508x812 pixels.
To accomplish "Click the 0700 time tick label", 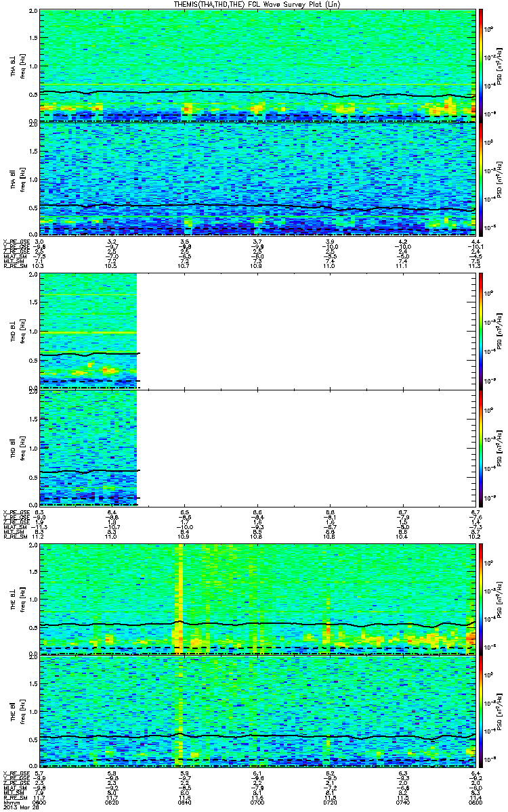I will (257, 803).
